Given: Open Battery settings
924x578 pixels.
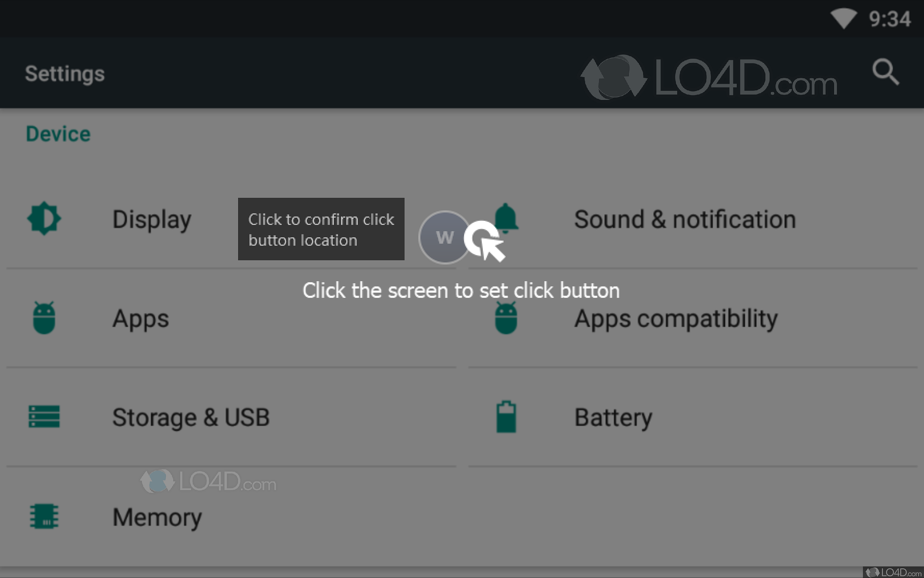Looking at the screenshot, I should 613,417.
